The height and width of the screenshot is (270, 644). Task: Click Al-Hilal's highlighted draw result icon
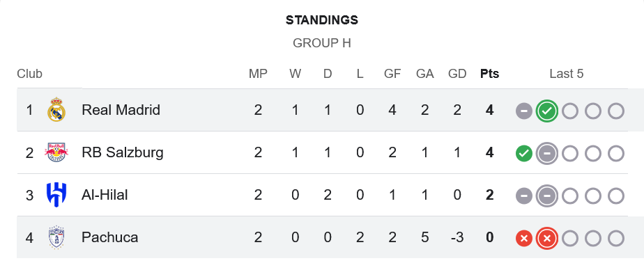coord(546,196)
